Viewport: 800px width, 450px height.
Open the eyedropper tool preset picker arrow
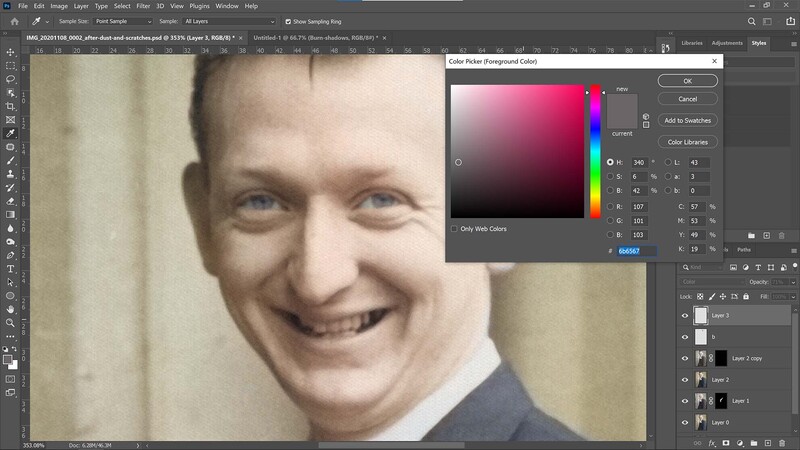47,22
